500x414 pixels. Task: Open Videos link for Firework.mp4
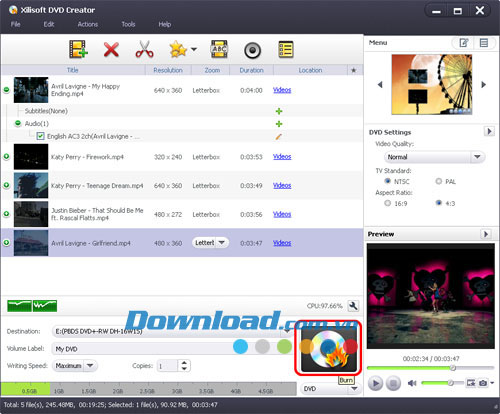click(282, 157)
